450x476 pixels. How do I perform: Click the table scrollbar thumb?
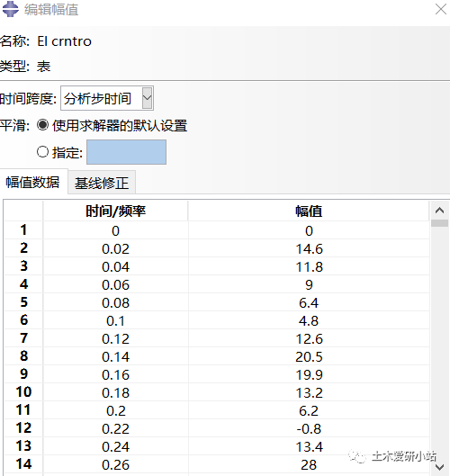click(x=439, y=223)
